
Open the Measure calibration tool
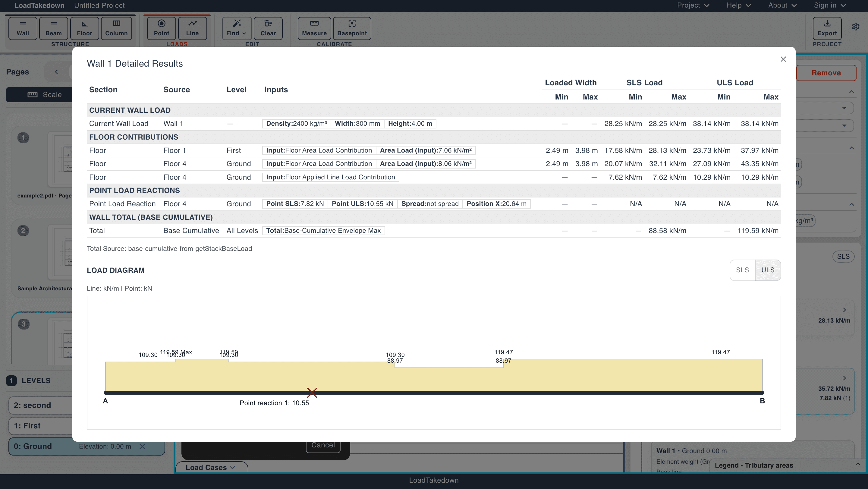314,28
